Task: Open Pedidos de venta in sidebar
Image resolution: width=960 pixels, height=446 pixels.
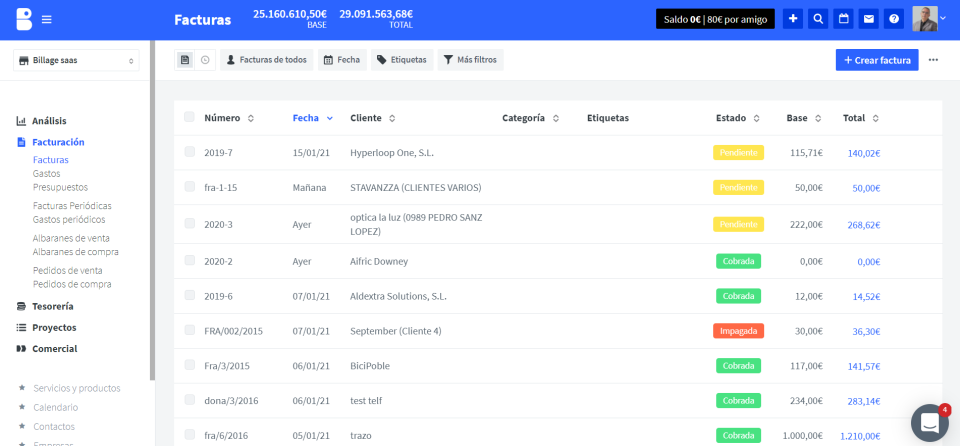Action: [x=67, y=270]
